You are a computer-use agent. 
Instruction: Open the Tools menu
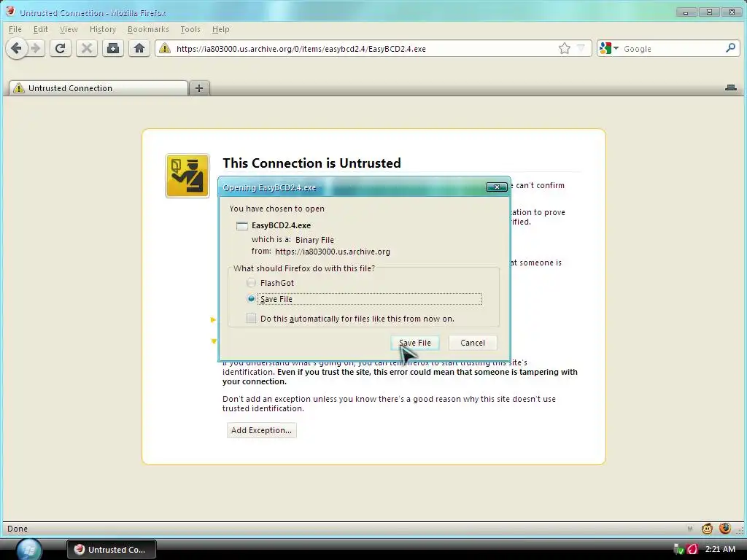(190, 29)
